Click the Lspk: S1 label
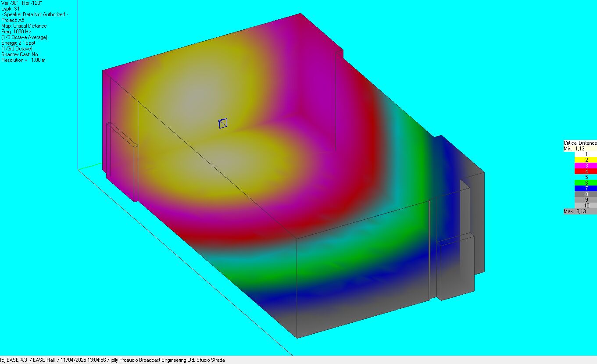Image resolution: width=597 pixels, height=364 pixels. (x=11, y=9)
